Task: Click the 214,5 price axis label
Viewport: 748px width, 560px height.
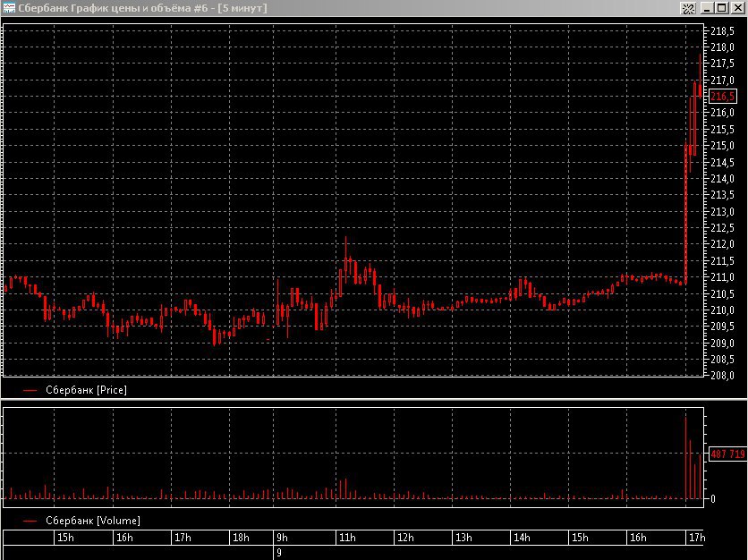Action: [x=722, y=162]
